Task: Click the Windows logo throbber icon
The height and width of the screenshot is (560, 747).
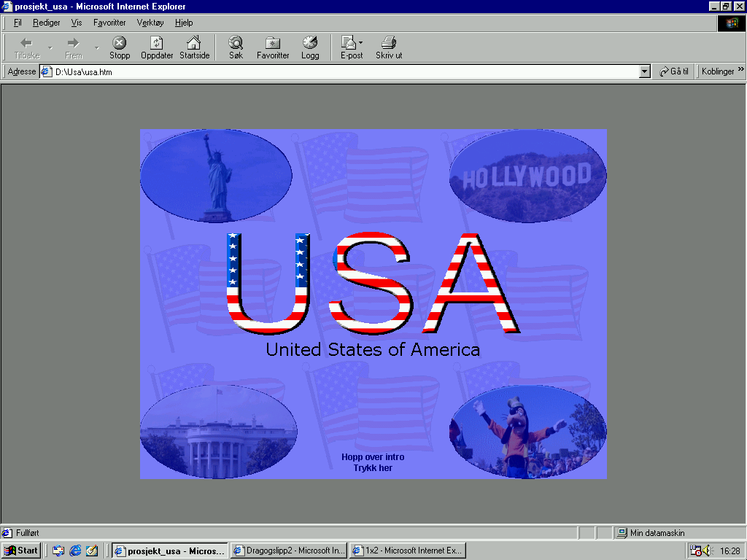Action: pos(731,23)
